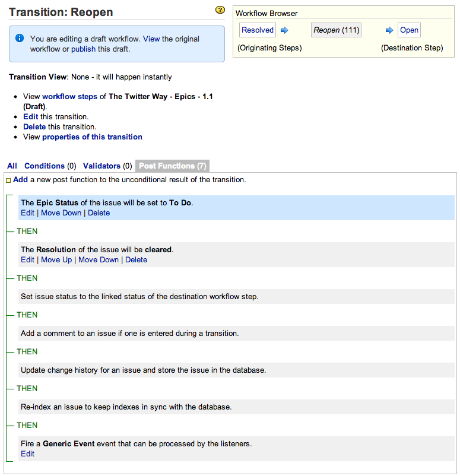Viewport: 460px width, 476px height.
Task: Switch to the All tab
Action: coord(12,166)
